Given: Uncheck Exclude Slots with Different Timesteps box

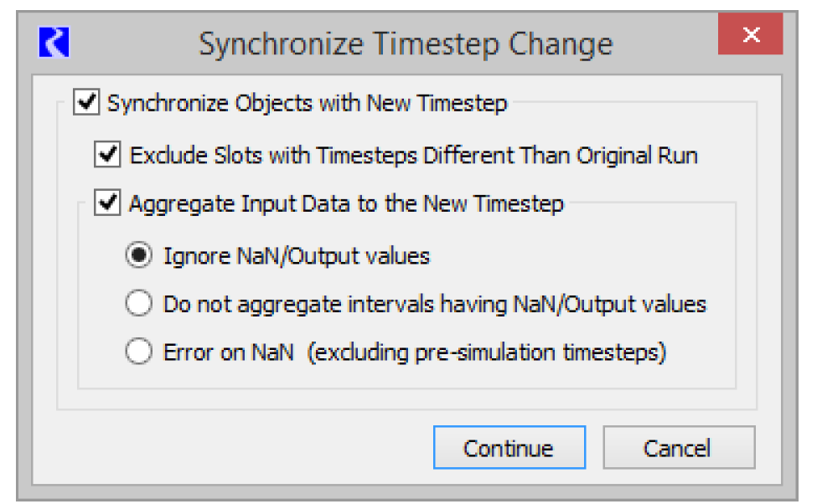Looking at the screenshot, I should [107, 155].
